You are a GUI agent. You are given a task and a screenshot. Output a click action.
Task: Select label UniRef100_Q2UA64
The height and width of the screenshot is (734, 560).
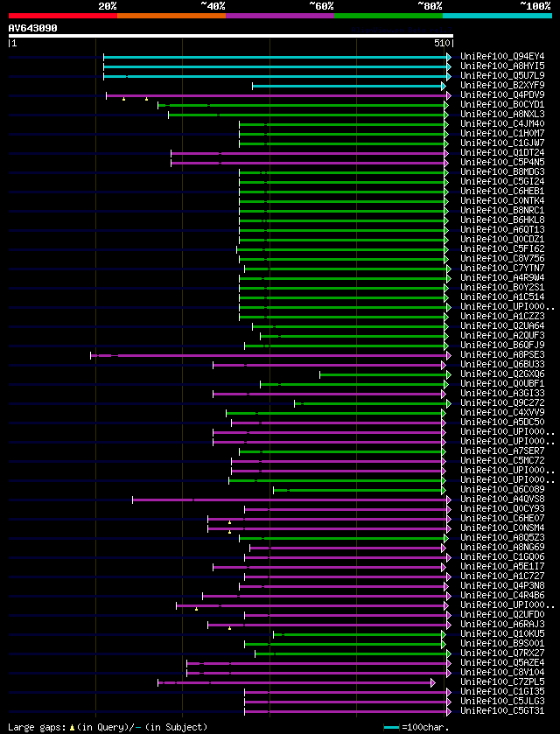tap(502, 326)
